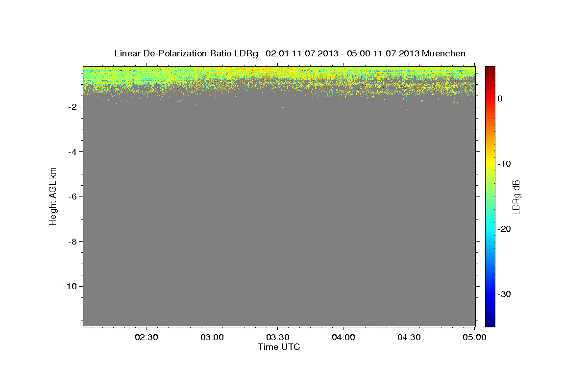The height and width of the screenshot is (392, 588).
Task: Click the 03:00 time tick label
Action: click(212, 337)
